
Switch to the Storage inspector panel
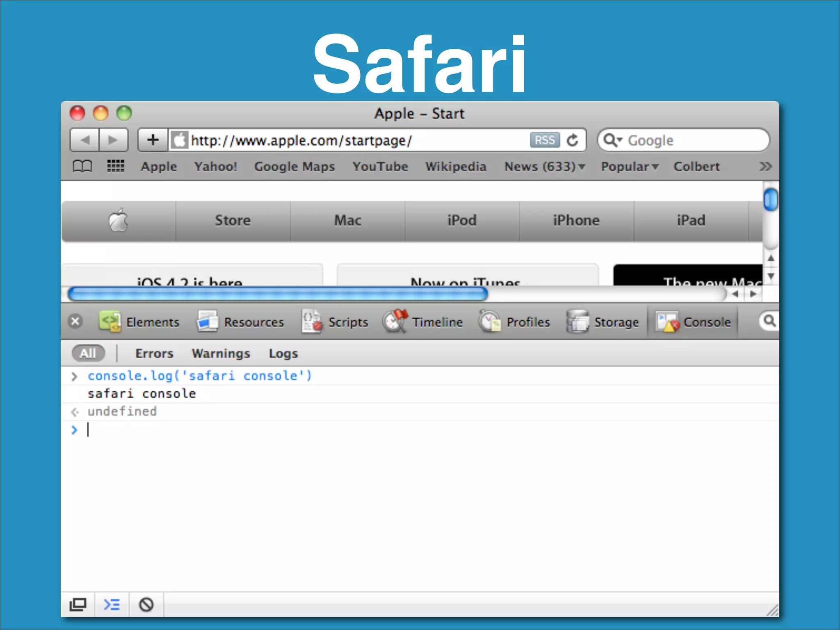coord(602,322)
